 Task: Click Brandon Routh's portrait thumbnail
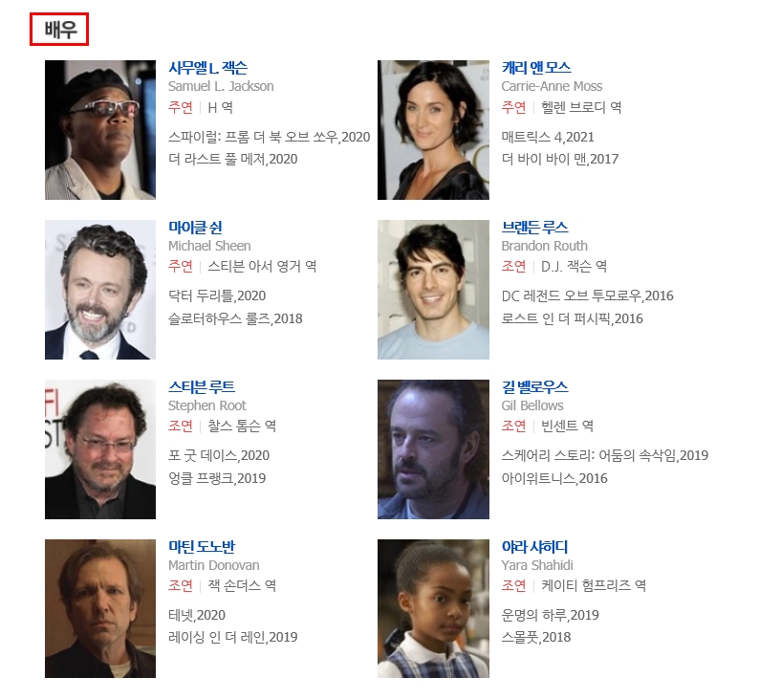[433, 290]
